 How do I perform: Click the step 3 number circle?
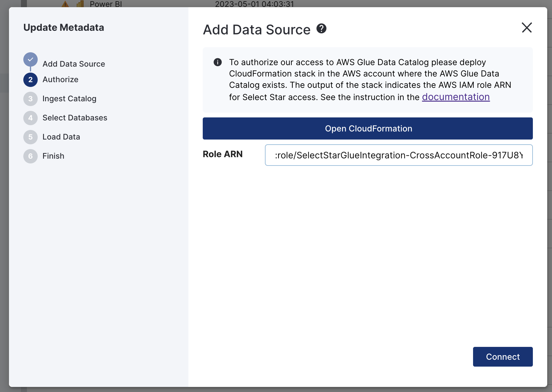[x=31, y=99]
